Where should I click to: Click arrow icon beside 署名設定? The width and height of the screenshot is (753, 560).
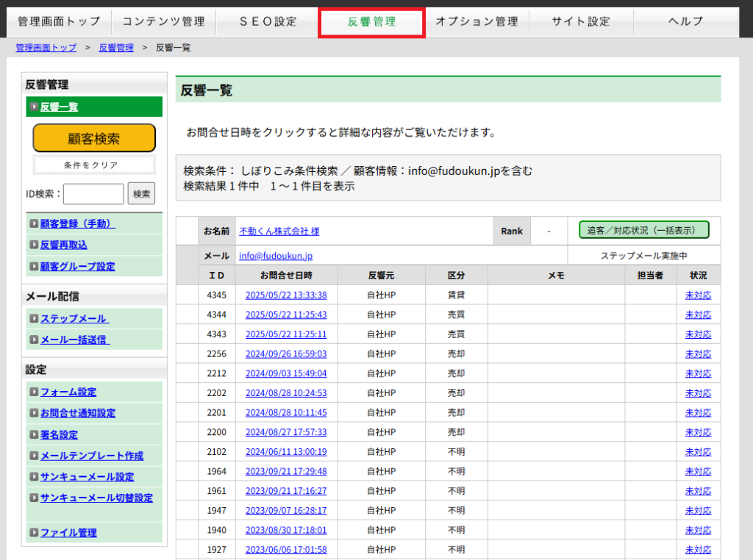[x=34, y=435]
